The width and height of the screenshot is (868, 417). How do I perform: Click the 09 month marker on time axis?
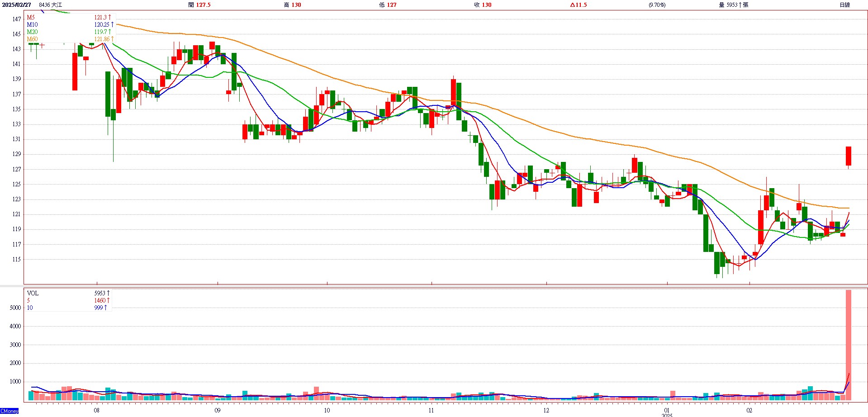pos(218,410)
